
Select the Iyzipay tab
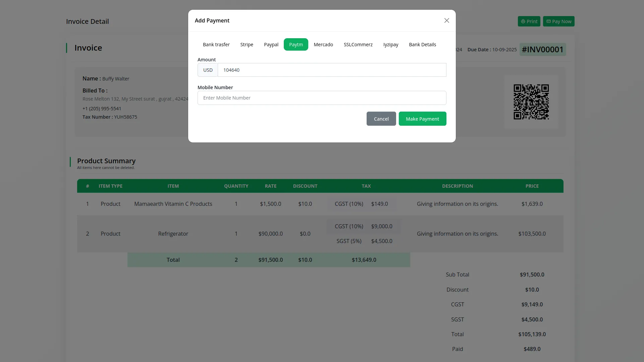click(x=390, y=45)
